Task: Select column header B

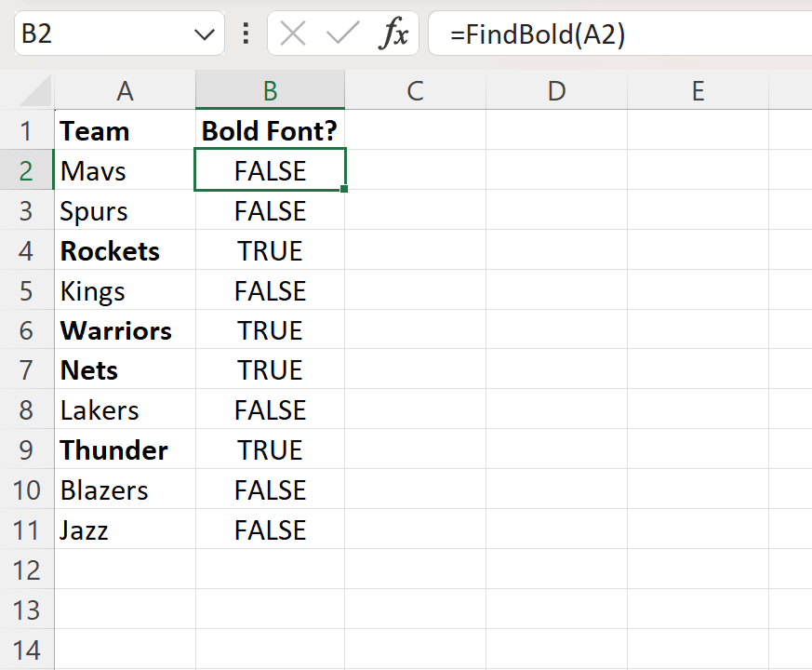Action: click(x=270, y=90)
